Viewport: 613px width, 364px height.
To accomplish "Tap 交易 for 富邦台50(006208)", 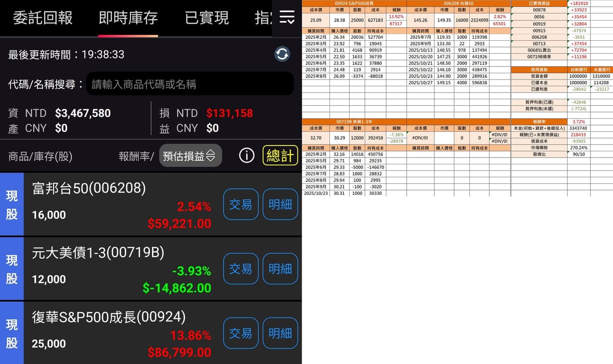I will pos(241,205).
